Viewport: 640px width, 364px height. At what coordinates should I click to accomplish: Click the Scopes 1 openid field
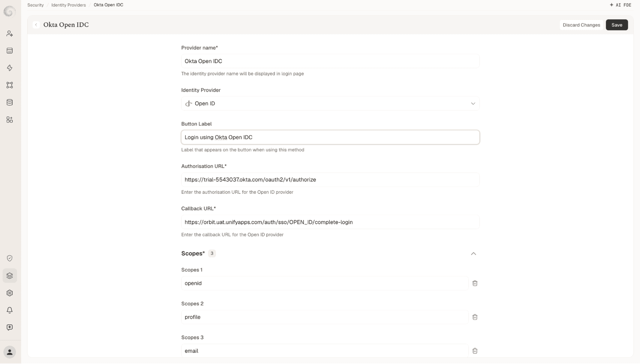pyautogui.click(x=325, y=283)
